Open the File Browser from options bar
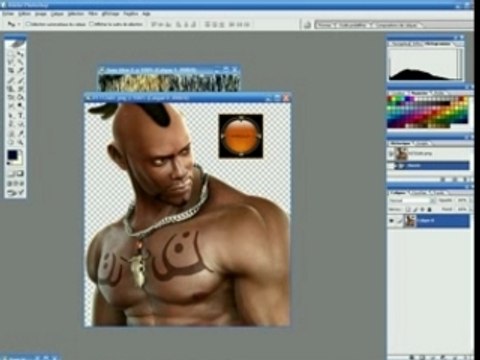The width and height of the screenshot is (480, 360). 308,25
